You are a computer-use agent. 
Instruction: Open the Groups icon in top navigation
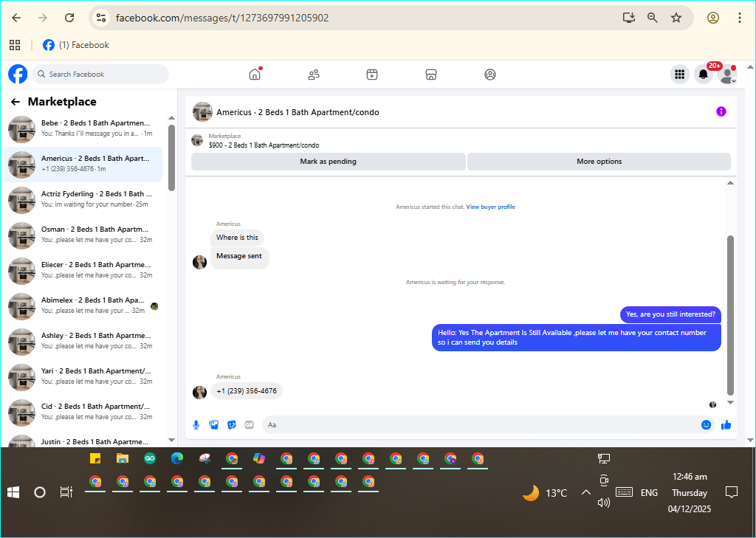point(490,75)
